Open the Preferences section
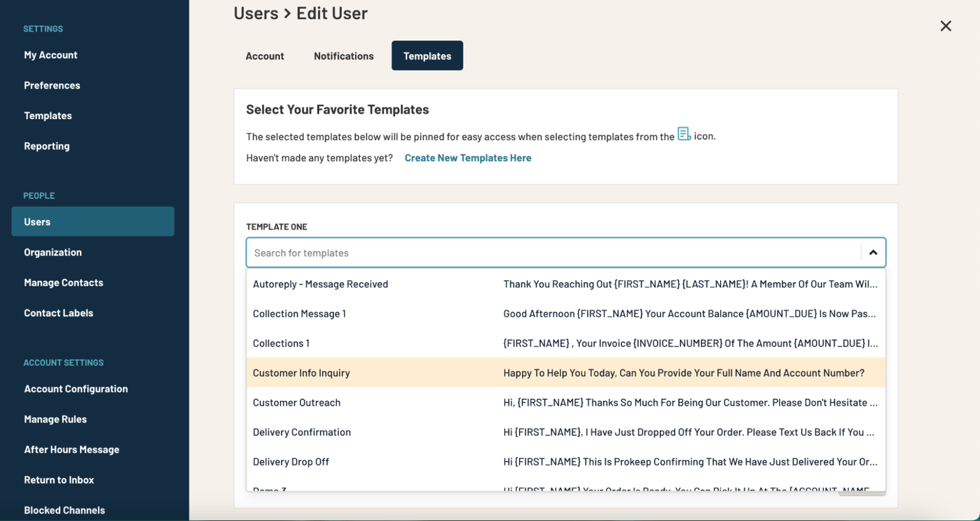Viewport: 980px width, 521px height. coord(52,85)
